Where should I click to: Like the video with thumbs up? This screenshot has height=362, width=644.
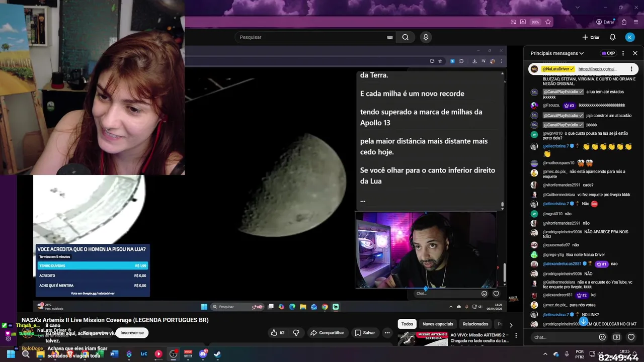tap(278, 332)
